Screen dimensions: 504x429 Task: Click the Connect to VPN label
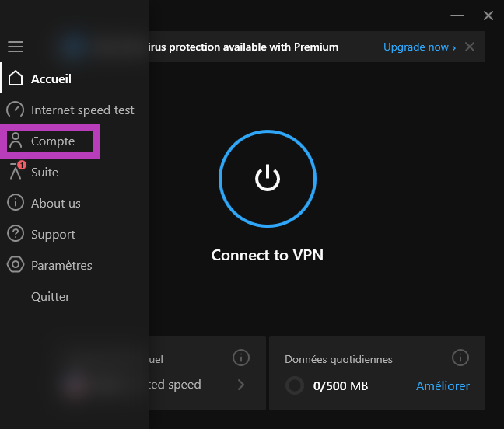(268, 255)
